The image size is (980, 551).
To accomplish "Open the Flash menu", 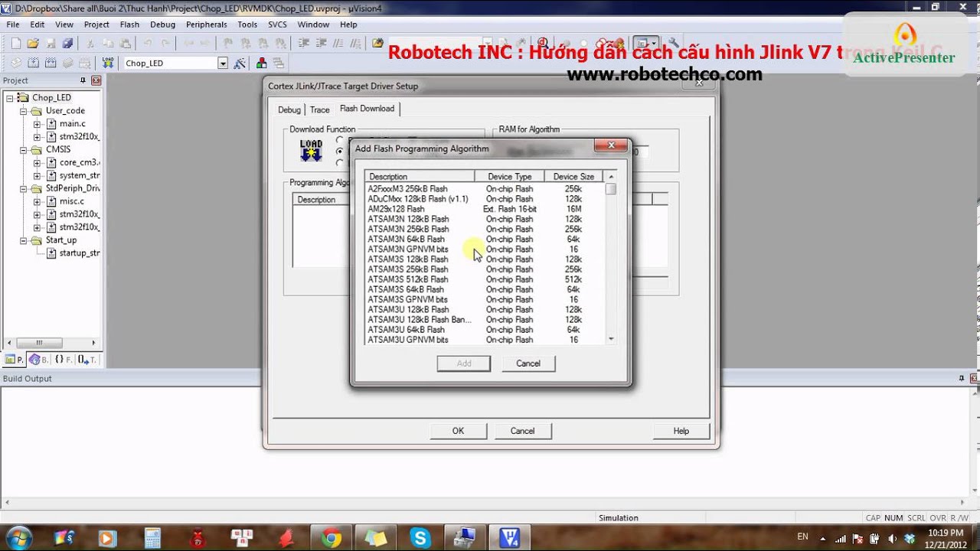I will tap(129, 24).
